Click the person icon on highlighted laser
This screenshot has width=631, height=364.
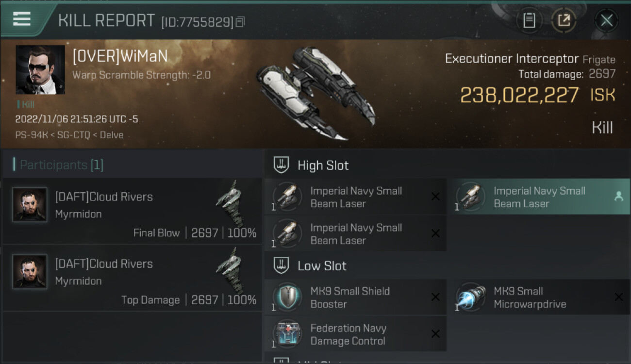618,197
